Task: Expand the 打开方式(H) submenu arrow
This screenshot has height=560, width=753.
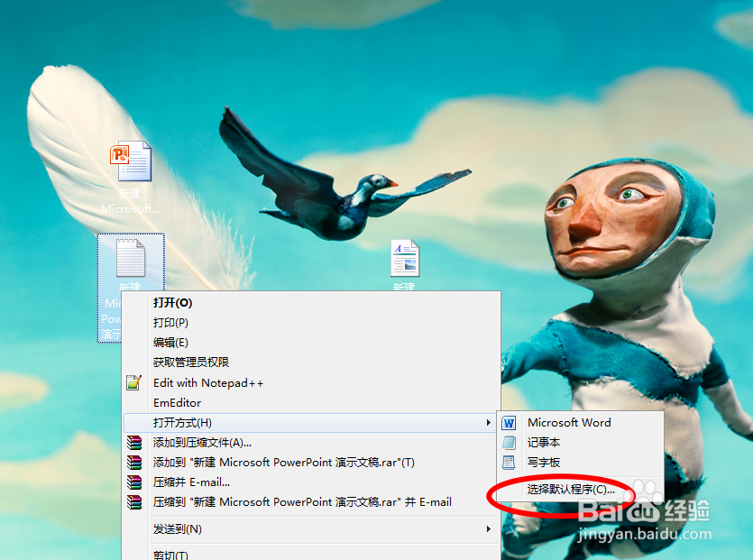Action: click(x=489, y=423)
